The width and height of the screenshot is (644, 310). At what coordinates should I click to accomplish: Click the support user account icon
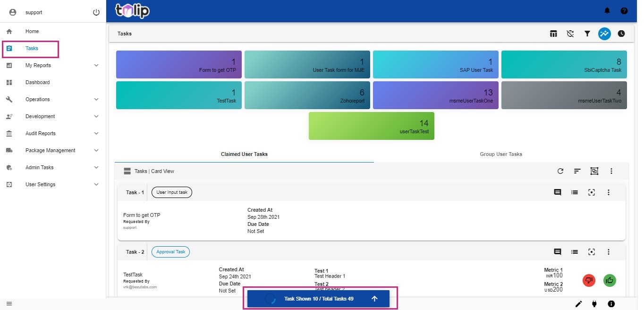(x=13, y=12)
